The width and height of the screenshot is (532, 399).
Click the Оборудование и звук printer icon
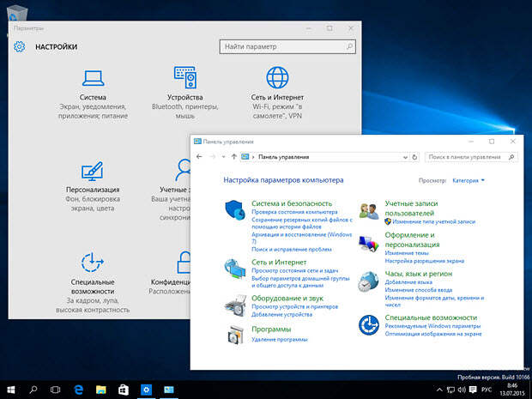coord(235,305)
